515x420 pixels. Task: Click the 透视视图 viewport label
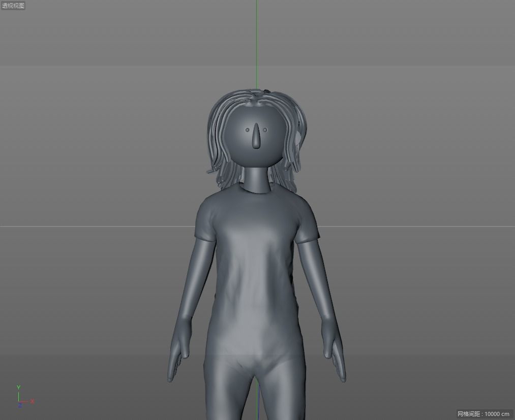click(13, 6)
